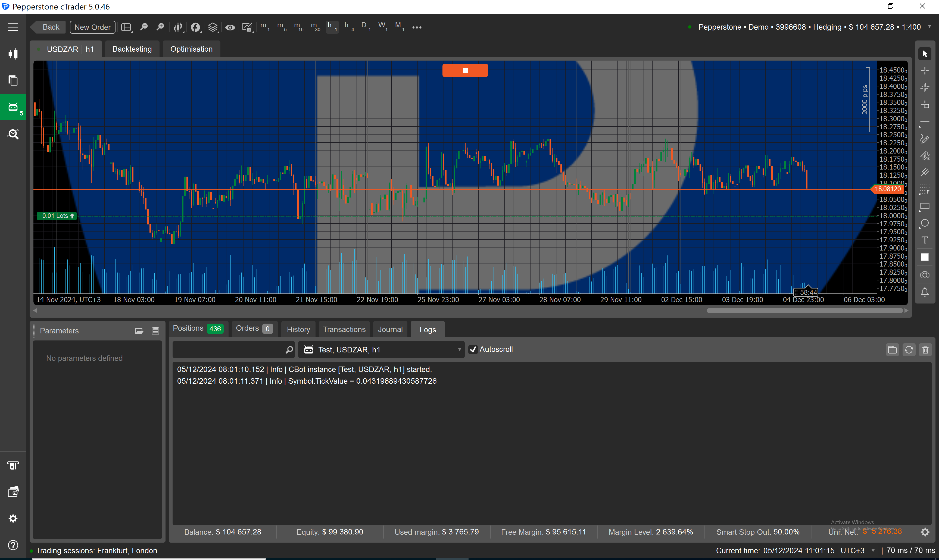
Task: Stop the running cBot with orange button
Action: [465, 70]
